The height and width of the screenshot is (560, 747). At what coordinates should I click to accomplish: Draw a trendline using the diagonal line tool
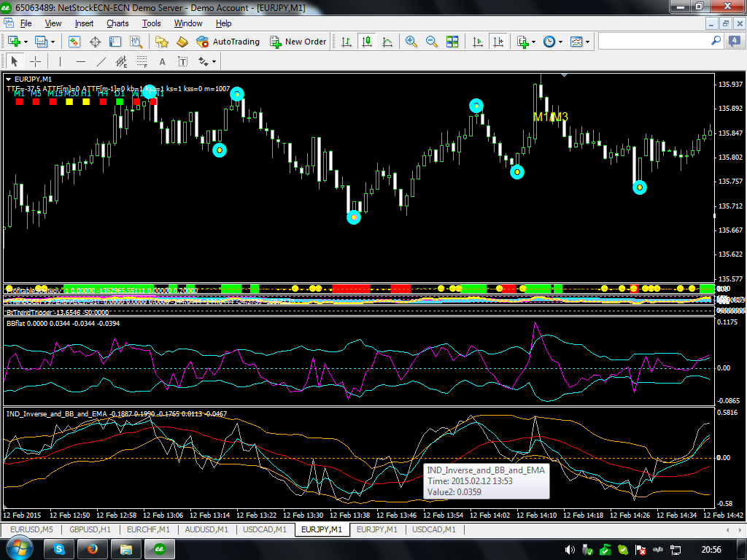click(x=101, y=61)
